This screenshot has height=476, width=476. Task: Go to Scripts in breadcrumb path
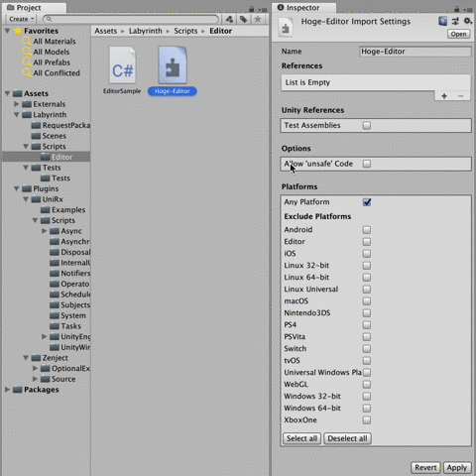coord(185,31)
